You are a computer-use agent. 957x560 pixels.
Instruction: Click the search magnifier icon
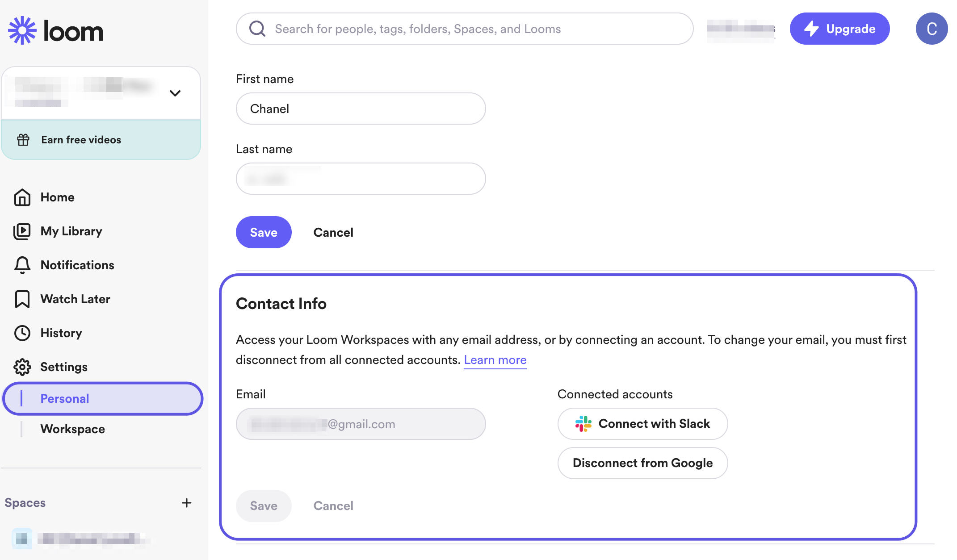pyautogui.click(x=257, y=29)
